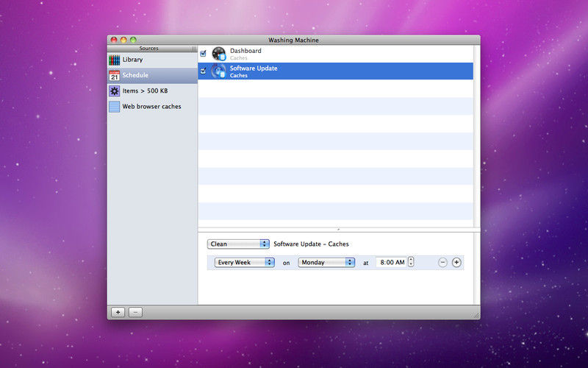Click the Software Update – Caches label
This screenshot has width=588, height=368.
(x=311, y=244)
